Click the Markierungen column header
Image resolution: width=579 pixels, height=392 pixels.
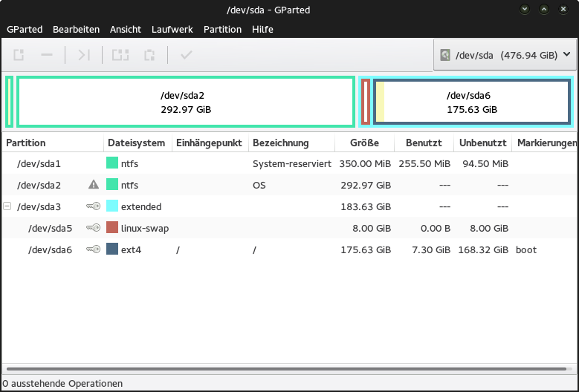click(x=545, y=143)
